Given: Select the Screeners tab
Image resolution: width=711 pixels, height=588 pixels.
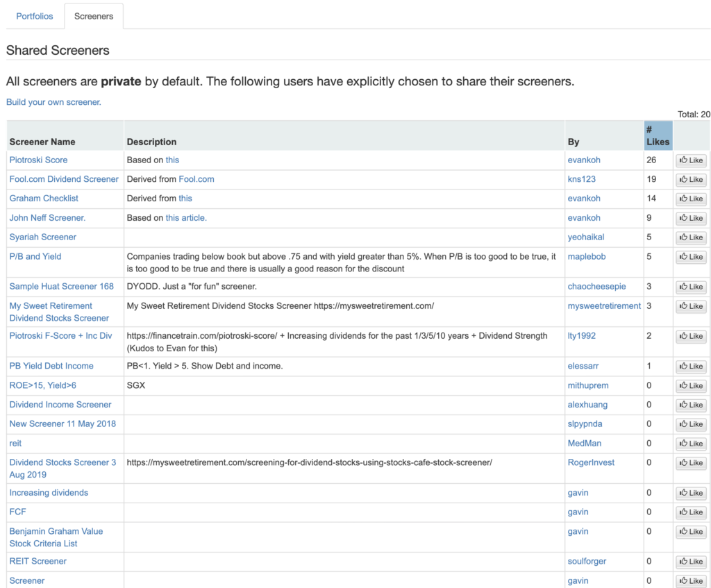Looking at the screenshot, I should 94,16.
